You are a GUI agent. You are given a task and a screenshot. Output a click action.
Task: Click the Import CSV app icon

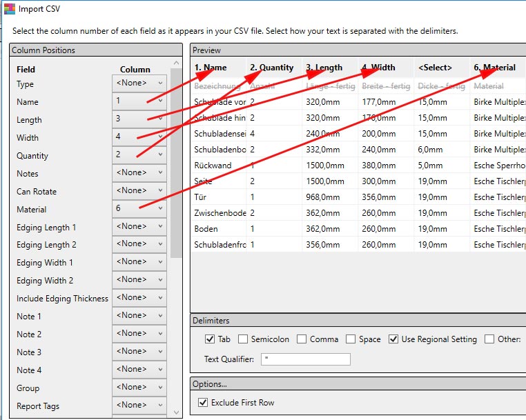(10, 9)
